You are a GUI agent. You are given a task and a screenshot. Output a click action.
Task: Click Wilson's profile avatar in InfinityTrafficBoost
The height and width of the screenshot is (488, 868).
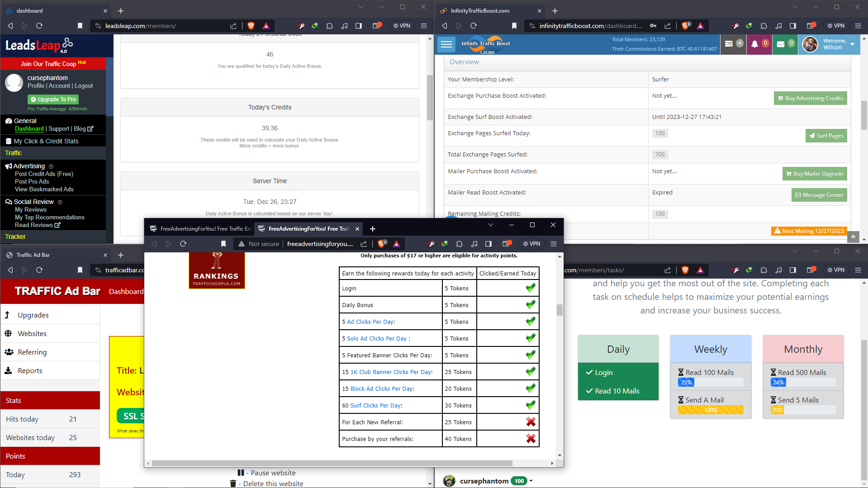point(810,44)
